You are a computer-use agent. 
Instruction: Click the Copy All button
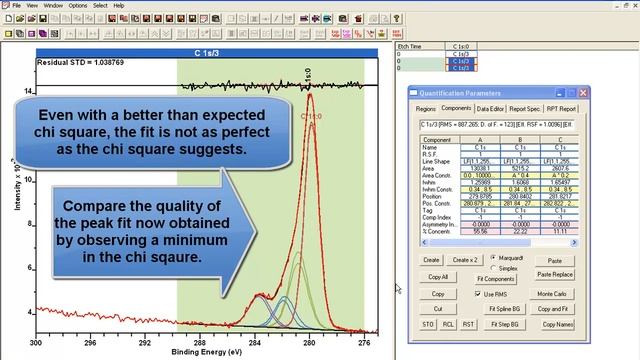click(x=438, y=277)
